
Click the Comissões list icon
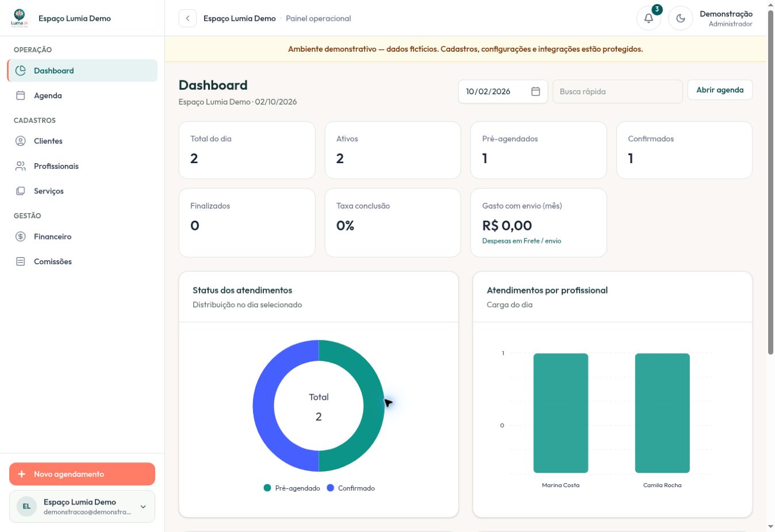tap(21, 261)
